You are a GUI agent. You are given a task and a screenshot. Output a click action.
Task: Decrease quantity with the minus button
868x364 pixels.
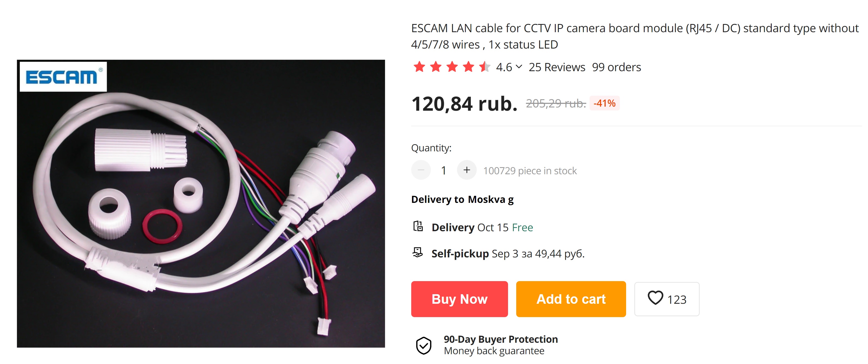click(421, 170)
